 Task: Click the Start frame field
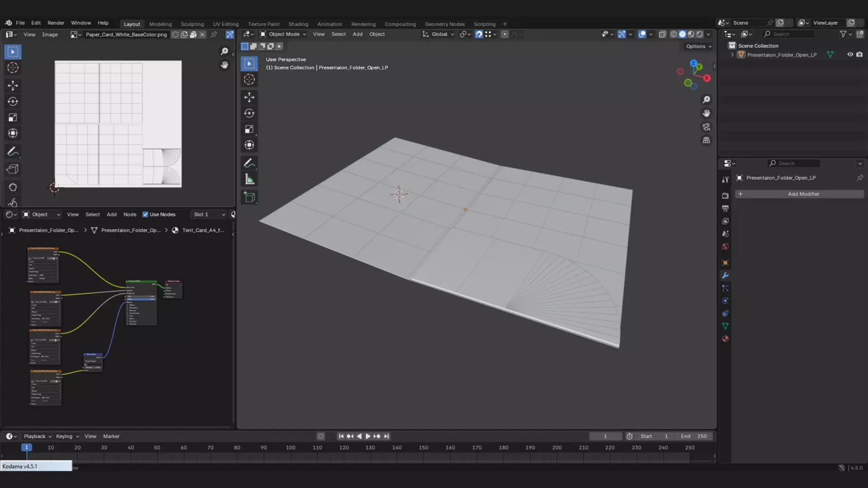654,436
